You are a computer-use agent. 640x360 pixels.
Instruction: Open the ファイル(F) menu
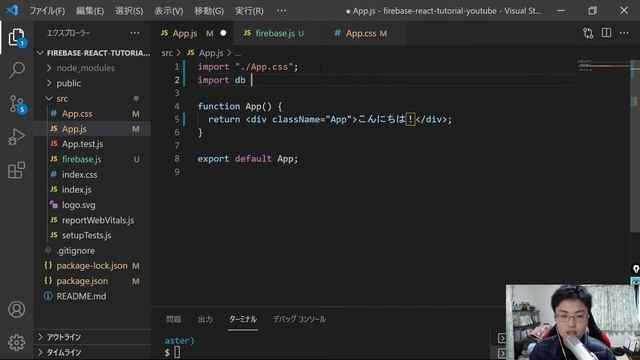(47, 11)
